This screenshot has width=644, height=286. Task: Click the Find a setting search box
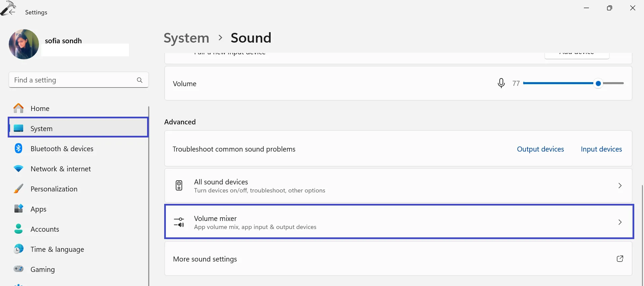(72, 80)
